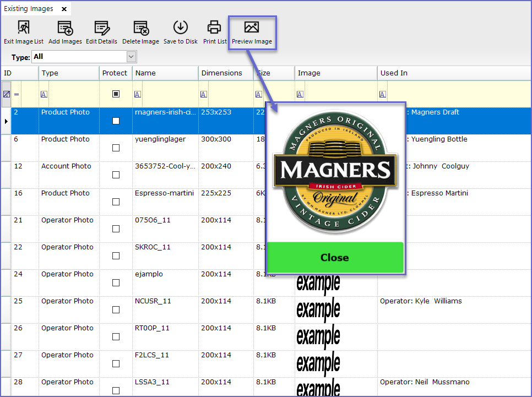Screen dimensions: 532x397
Task: Sort by the Dimensions column header
Action: [x=221, y=73]
